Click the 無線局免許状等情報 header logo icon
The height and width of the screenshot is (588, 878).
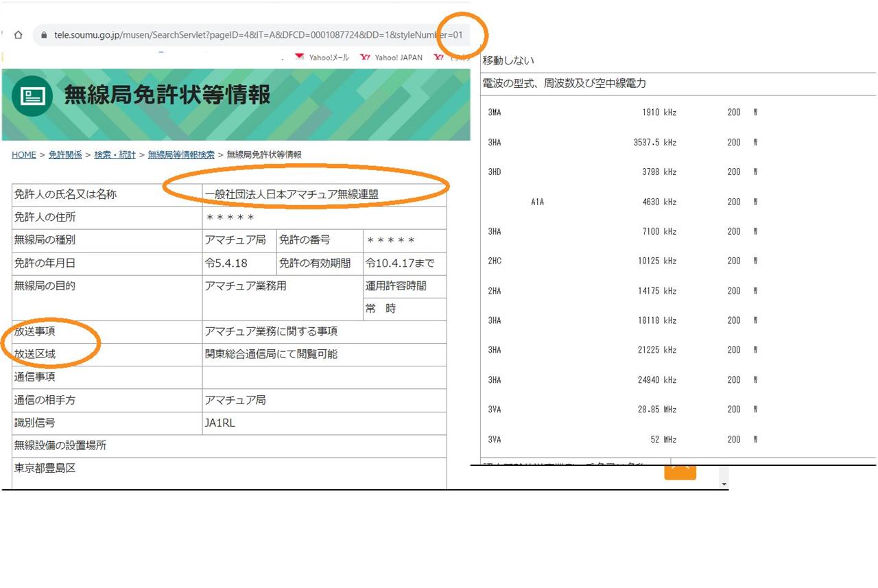tap(32, 96)
